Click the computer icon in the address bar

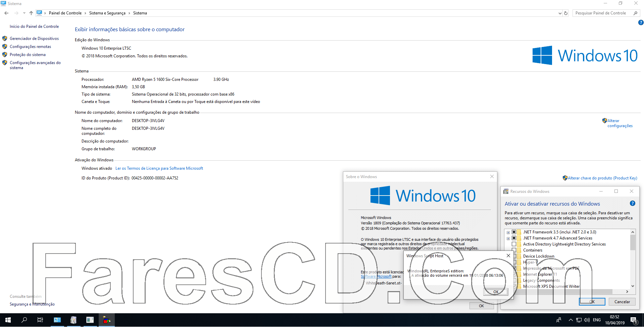[x=39, y=13]
